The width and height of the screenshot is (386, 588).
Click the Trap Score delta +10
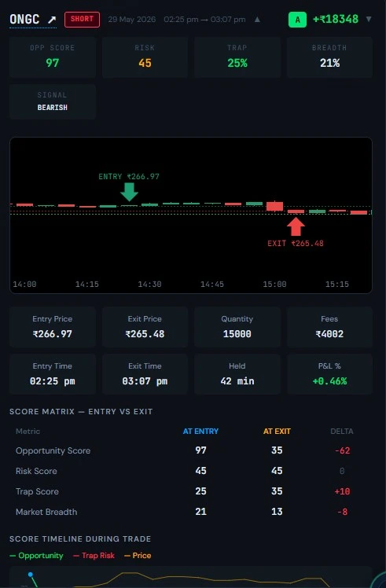point(342,491)
